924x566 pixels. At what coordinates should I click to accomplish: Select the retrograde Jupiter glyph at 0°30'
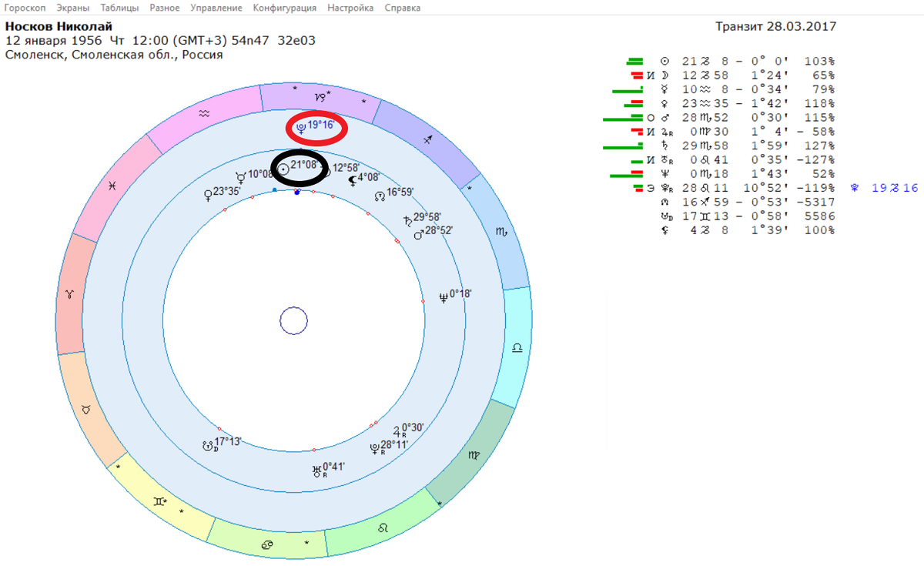[x=398, y=431]
